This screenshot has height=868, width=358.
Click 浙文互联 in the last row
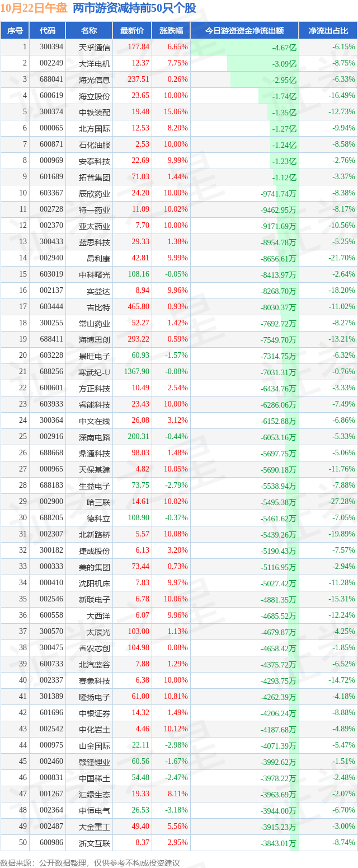point(95,843)
